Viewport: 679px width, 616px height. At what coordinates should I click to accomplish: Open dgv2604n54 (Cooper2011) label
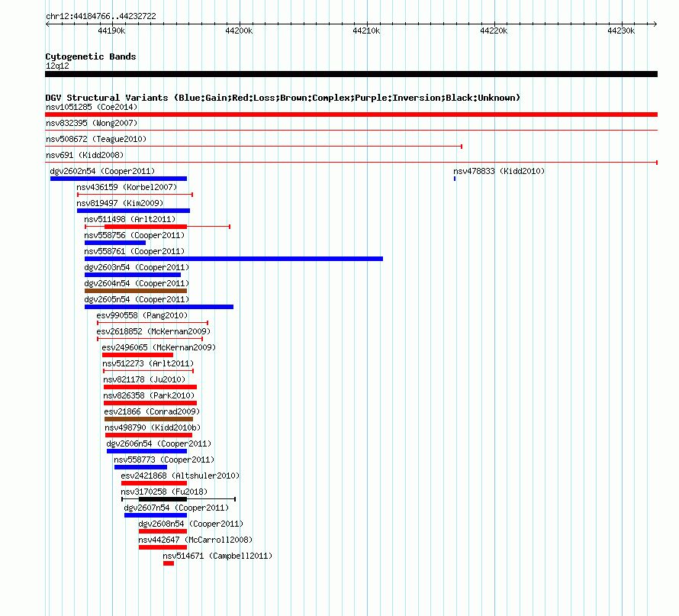tap(137, 283)
